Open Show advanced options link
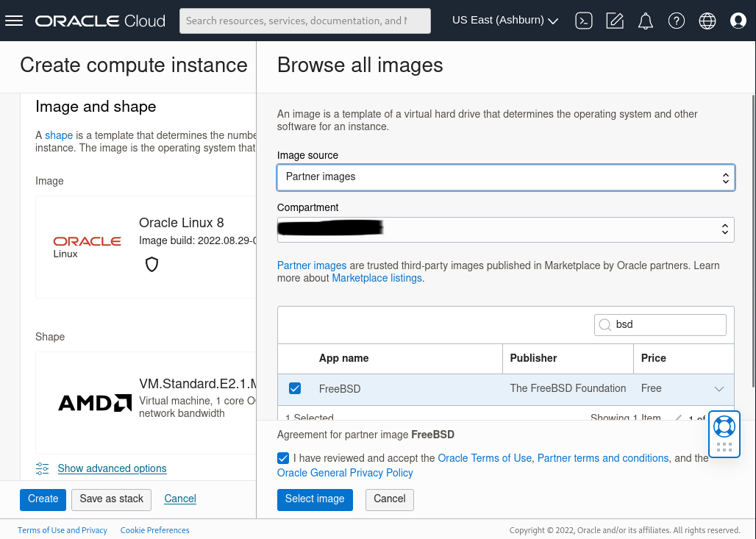756x539 pixels. [113, 468]
